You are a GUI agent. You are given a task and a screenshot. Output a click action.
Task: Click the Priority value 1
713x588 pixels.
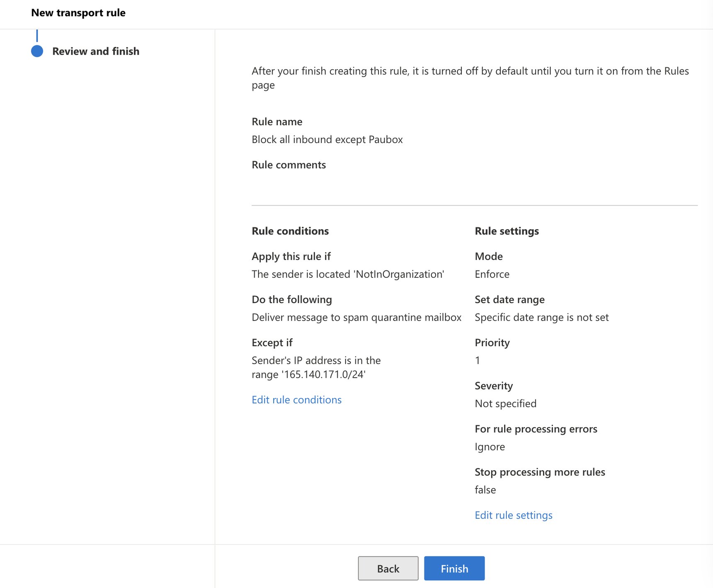click(x=478, y=360)
